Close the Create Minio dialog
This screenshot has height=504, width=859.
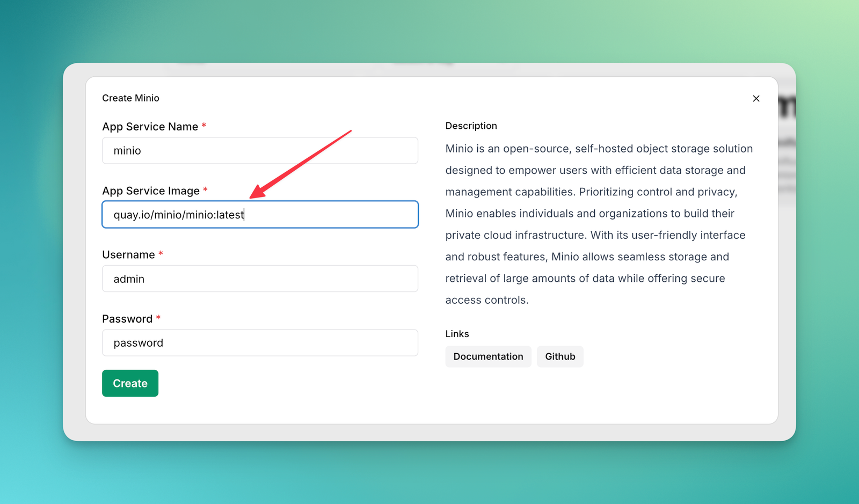coord(756,98)
